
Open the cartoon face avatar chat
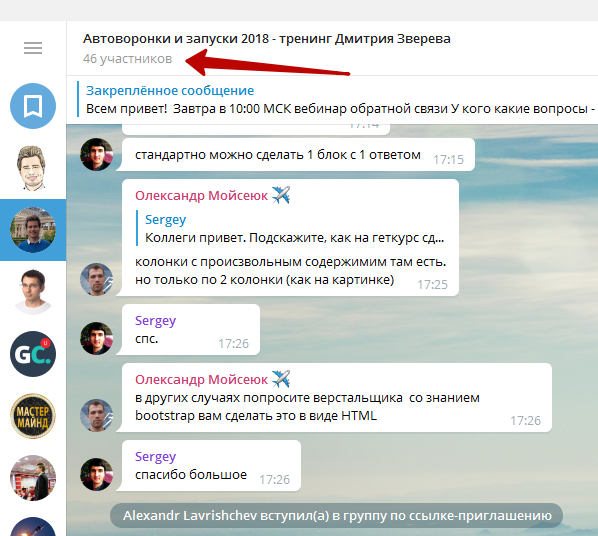(33, 168)
